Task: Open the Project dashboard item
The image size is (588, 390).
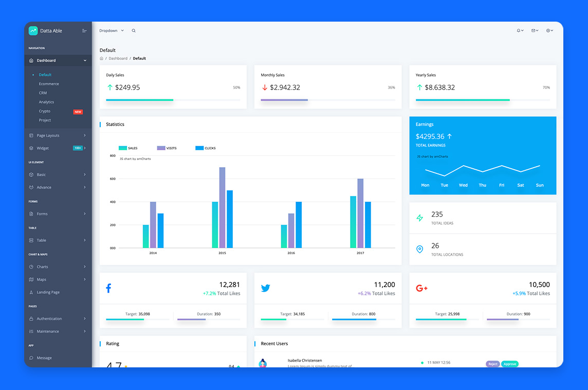Action: click(45, 120)
